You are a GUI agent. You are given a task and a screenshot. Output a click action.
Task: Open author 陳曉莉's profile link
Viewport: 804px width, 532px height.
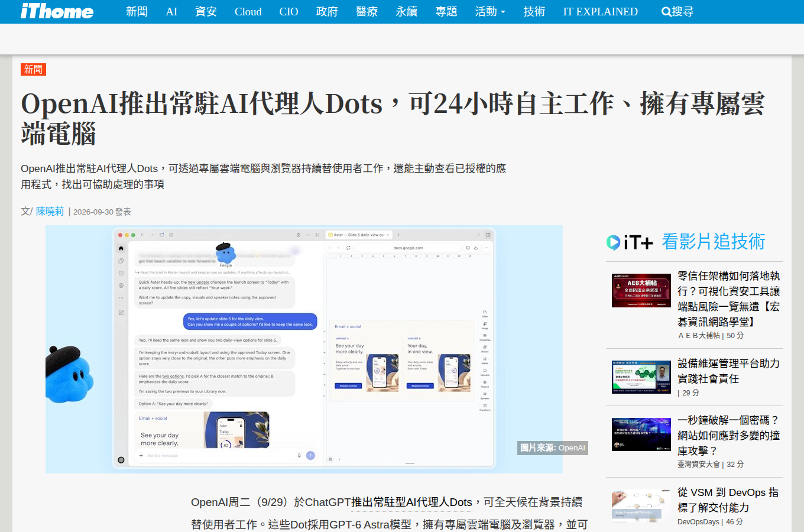pyautogui.click(x=50, y=211)
